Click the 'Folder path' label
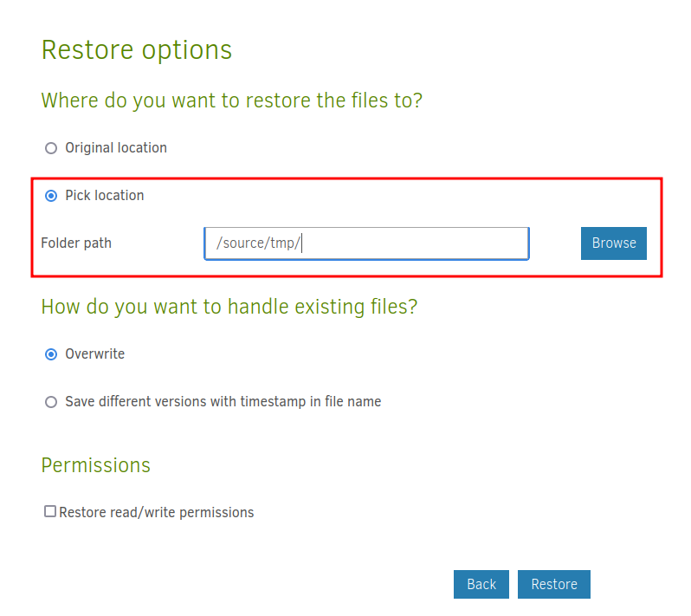 click(76, 243)
